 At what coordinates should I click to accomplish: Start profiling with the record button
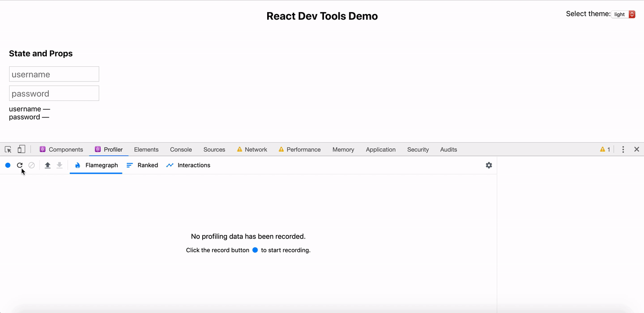[x=8, y=165]
